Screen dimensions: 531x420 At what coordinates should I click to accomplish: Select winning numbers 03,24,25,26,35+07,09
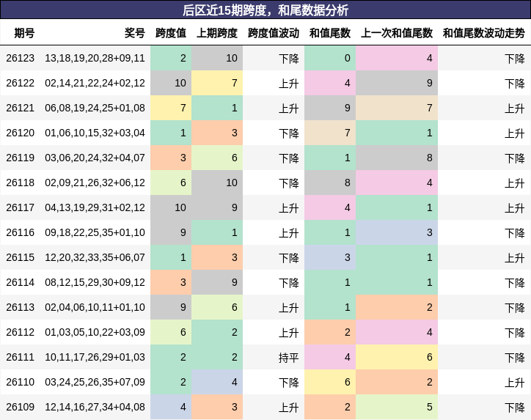pos(95,382)
